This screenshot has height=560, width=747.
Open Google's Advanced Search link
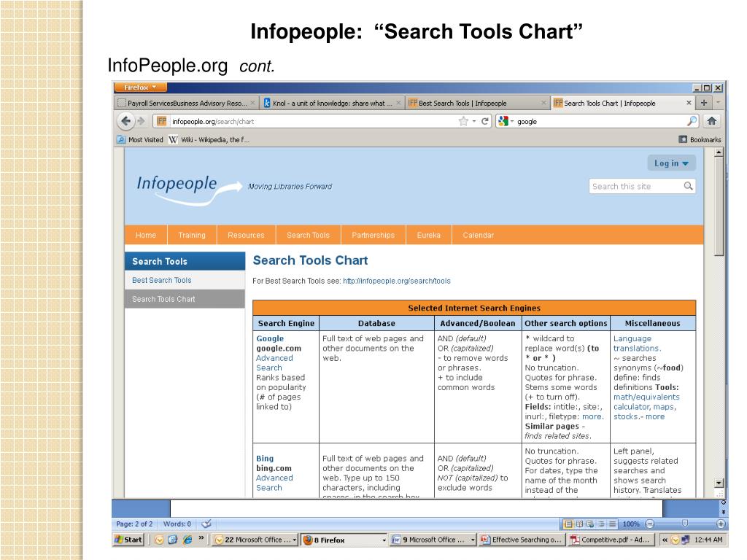click(x=274, y=363)
